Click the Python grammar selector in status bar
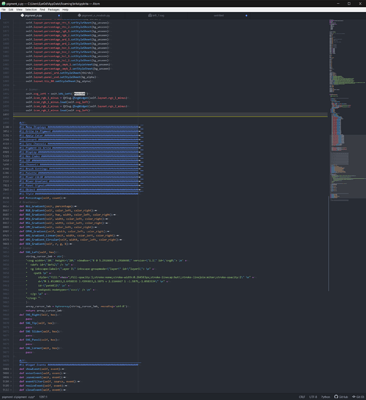Viewport: 366px width, 400px height. (x=325, y=397)
